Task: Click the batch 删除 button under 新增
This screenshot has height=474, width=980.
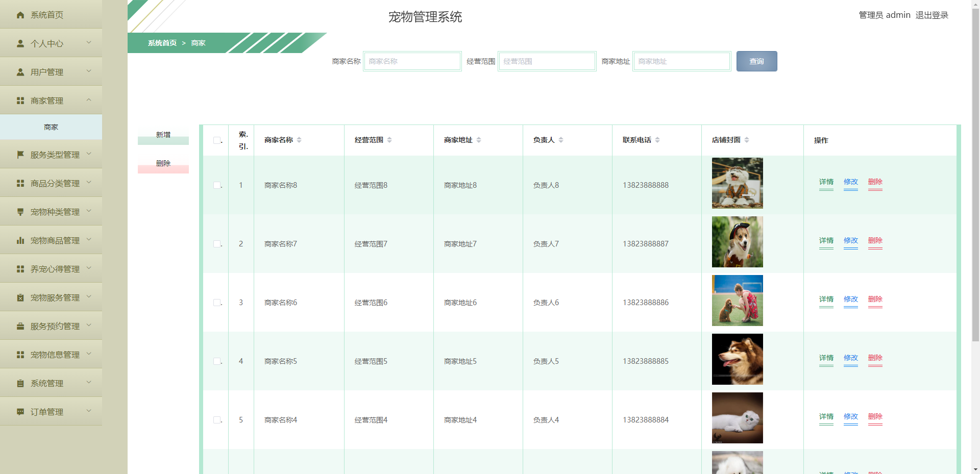Action: (x=163, y=164)
